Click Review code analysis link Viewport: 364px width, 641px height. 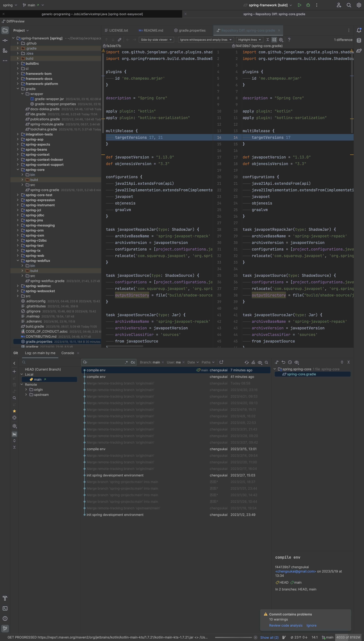pos(286,625)
